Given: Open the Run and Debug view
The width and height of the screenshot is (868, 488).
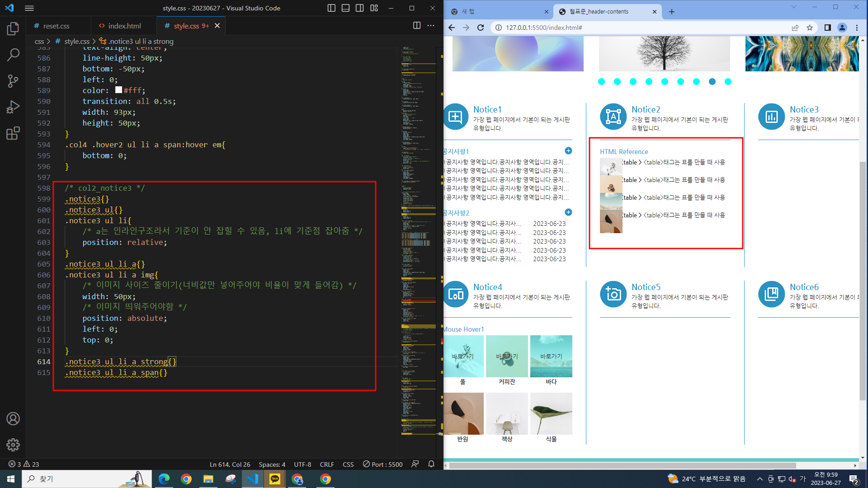Looking at the screenshot, I should 13,107.
